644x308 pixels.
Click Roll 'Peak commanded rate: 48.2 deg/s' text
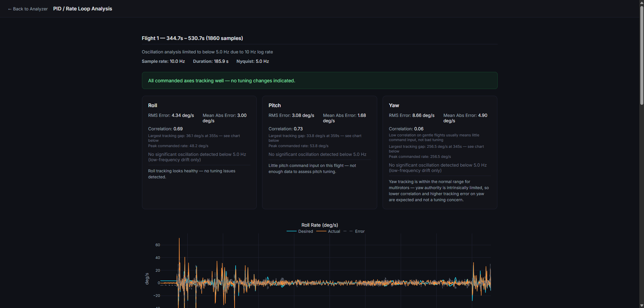pyautogui.click(x=178, y=146)
